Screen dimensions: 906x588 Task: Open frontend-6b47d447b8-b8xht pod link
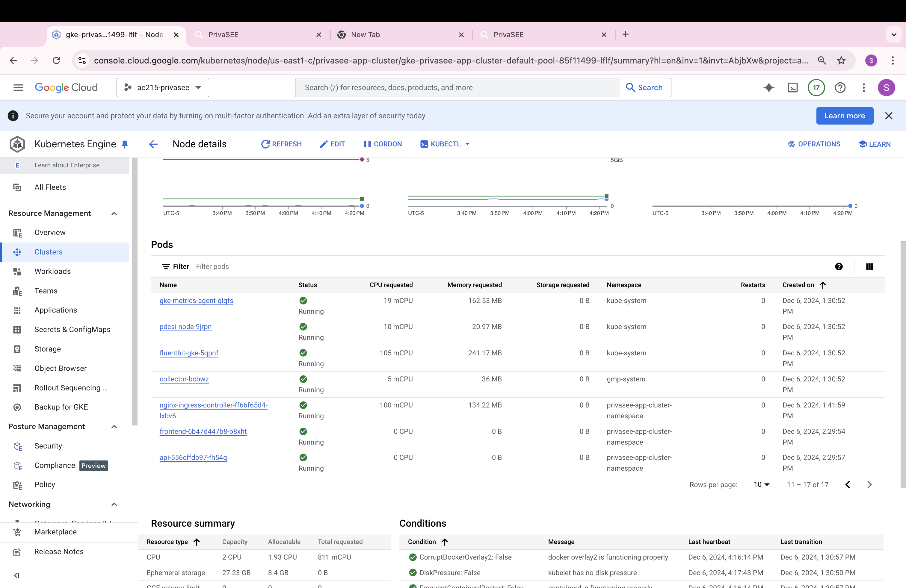click(203, 431)
